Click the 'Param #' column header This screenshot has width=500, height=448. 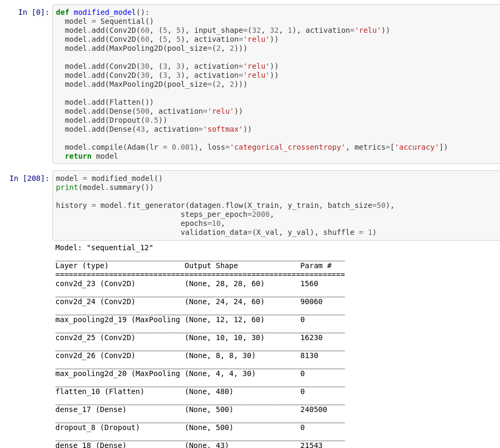point(316,266)
